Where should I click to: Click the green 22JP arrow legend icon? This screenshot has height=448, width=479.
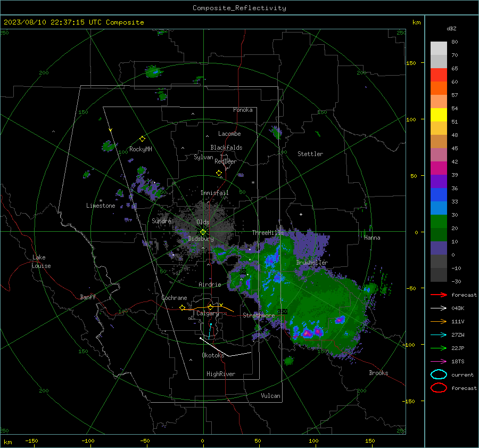(x=439, y=348)
